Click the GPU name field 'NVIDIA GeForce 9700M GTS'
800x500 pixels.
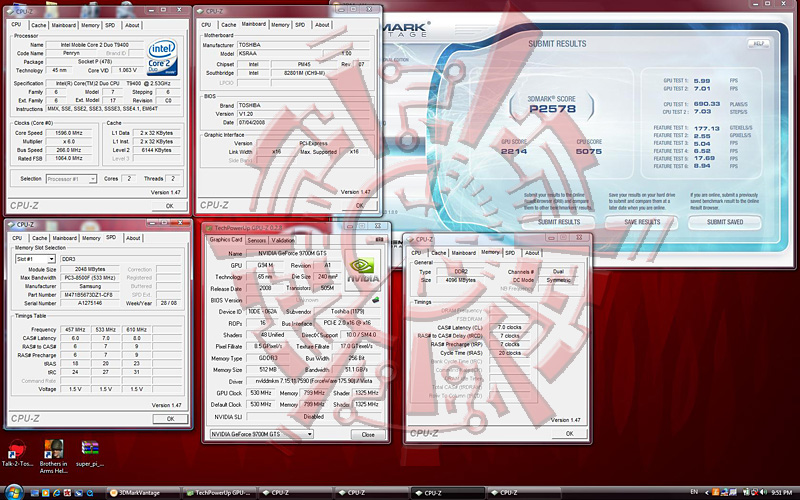[294, 254]
